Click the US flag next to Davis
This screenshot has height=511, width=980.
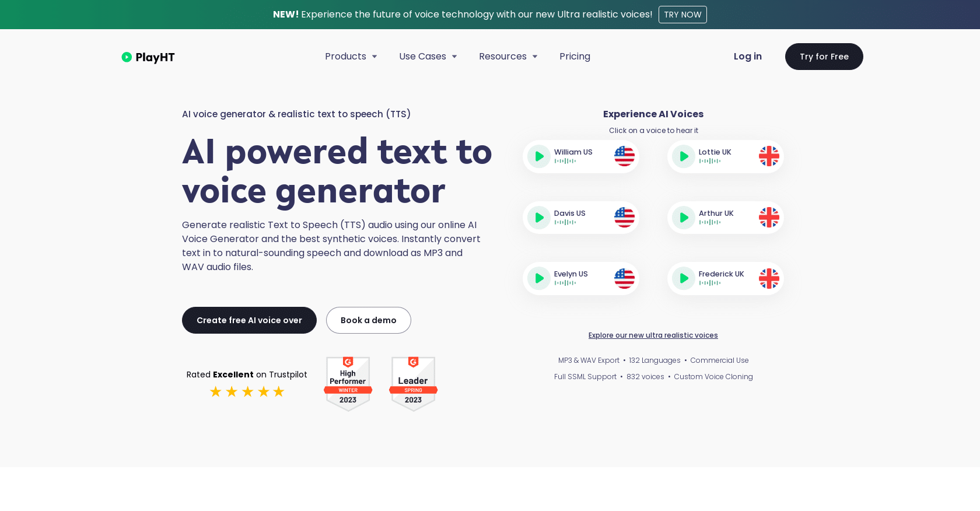[624, 218]
